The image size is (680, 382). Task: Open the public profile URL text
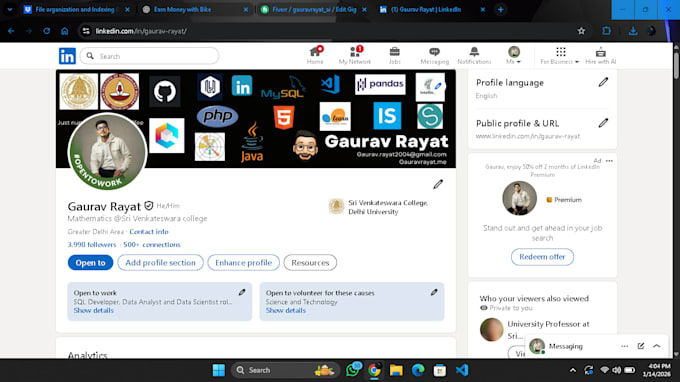tap(528, 136)
